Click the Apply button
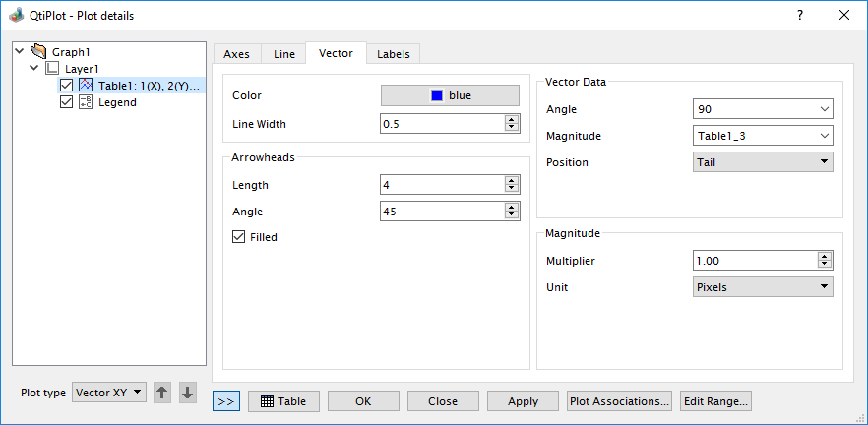Image resolution: width=868 pixels, height=425 pixels. point(523,401)
